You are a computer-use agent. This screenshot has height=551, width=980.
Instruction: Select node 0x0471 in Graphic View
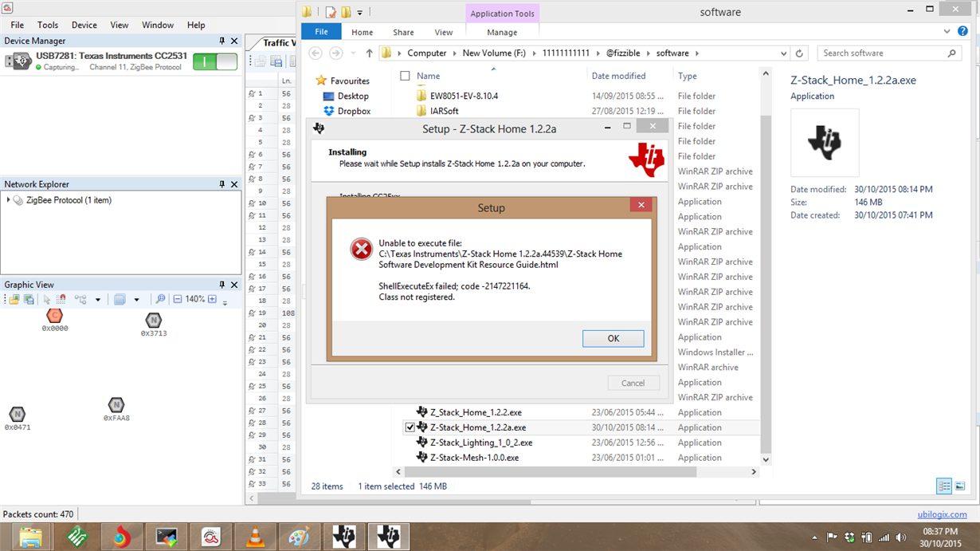click(17, 415)
